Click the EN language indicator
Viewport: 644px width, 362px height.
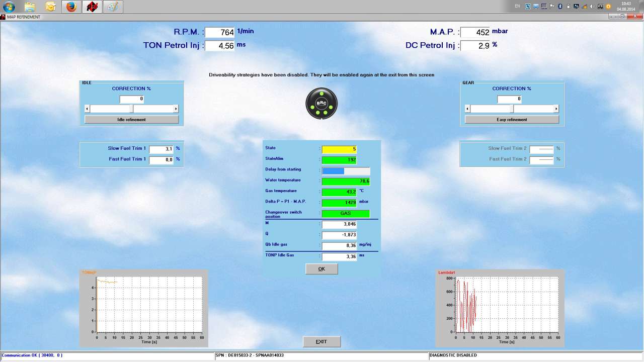(x=518, y=7)
